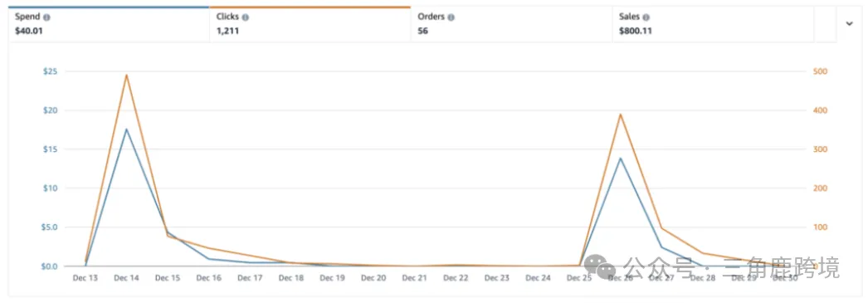Click the Dec 20 date label
The height and width of the screenshot is (303, 868).
point(373,278)
